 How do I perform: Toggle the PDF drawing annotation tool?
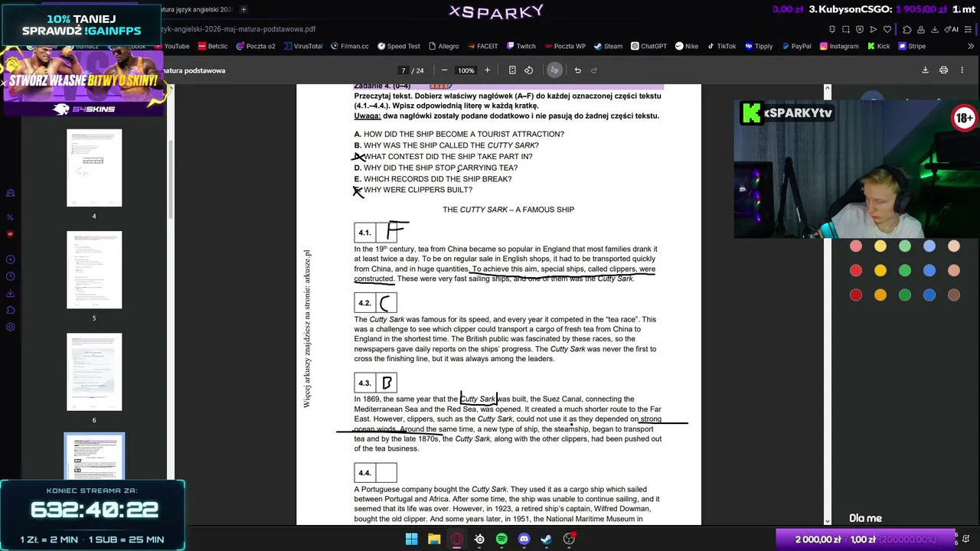pos(554,70)
